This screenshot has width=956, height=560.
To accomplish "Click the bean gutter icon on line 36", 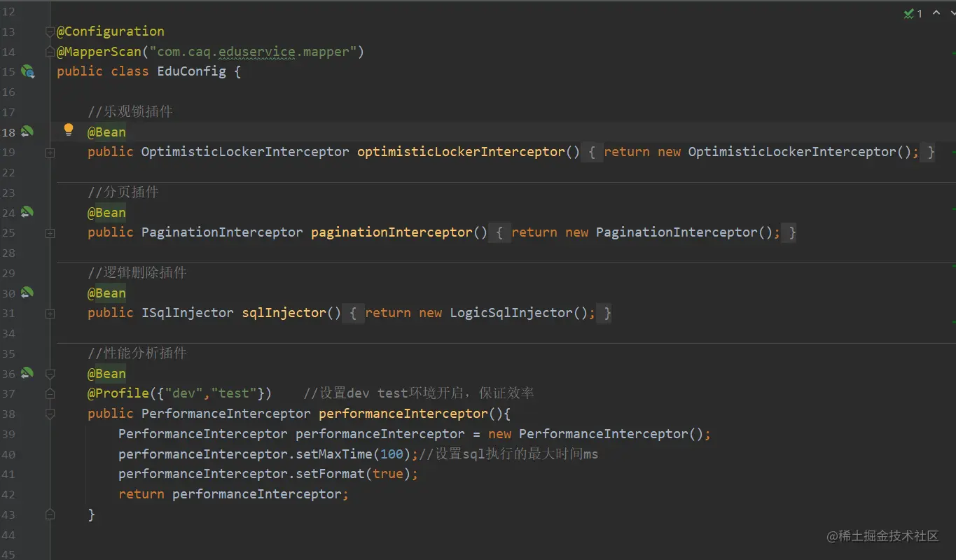I will tap(27, 373).
